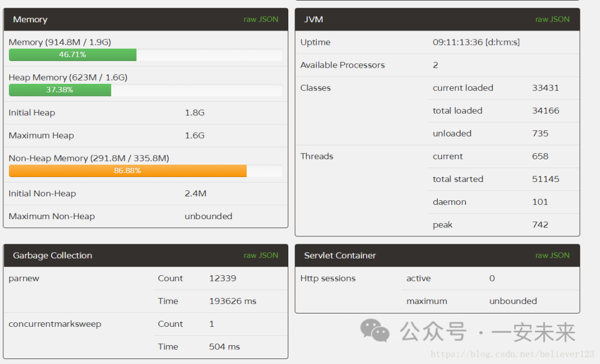Click the Available Processors label
The height and width of the screenshot is (364, 600).
(x=342, y=65)
